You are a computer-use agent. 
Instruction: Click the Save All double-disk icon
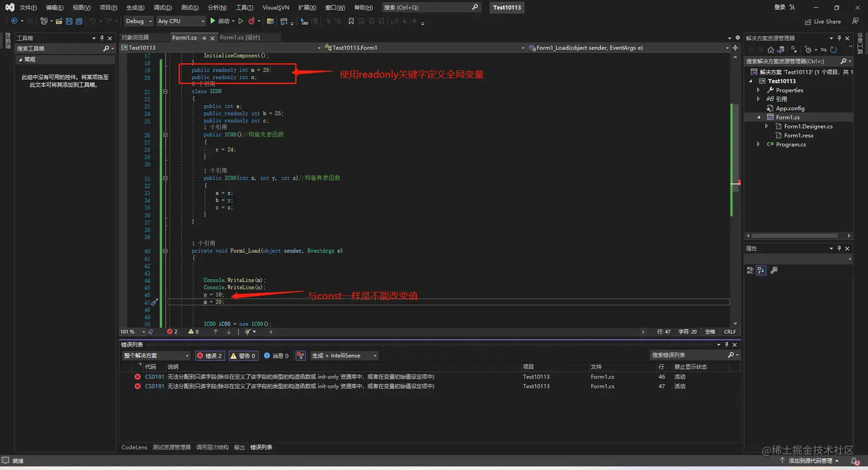pos(79,21)
